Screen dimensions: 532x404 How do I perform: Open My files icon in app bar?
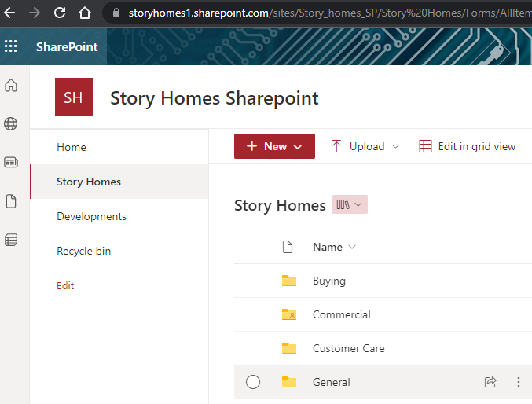click(11, 201)
